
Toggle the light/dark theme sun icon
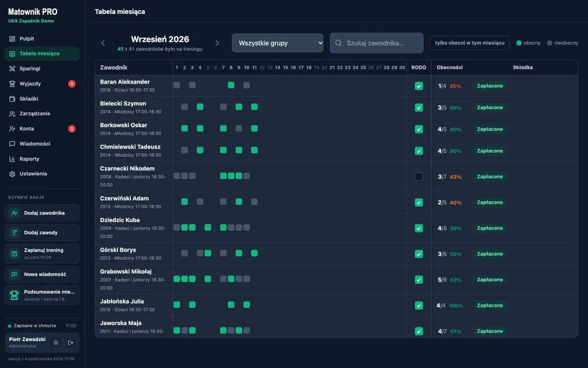point(56,343)
